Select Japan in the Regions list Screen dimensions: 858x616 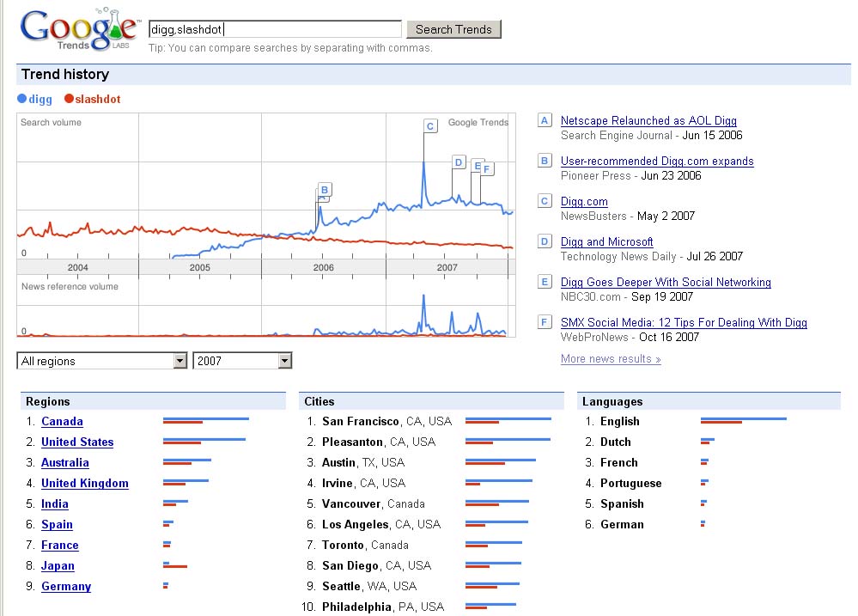[58, 565]
